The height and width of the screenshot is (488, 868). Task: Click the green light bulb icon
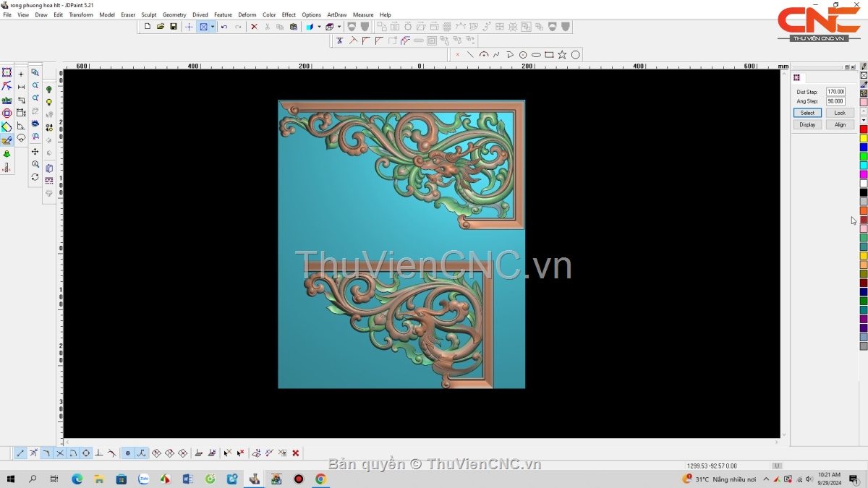(48, 90)
